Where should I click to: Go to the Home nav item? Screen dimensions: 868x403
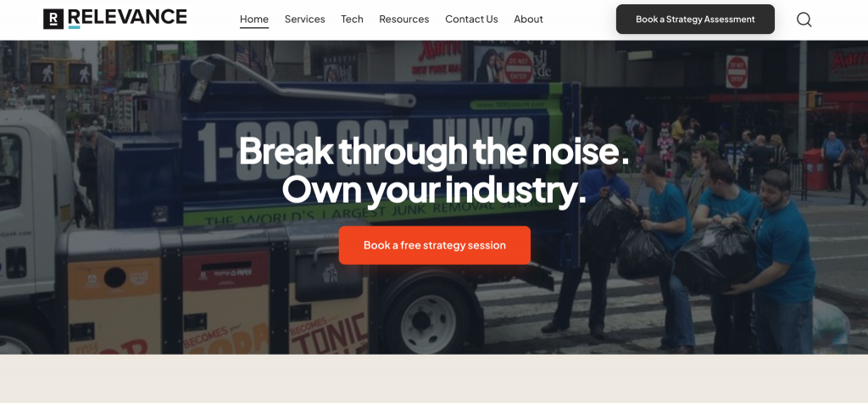[x=254, y=19]
